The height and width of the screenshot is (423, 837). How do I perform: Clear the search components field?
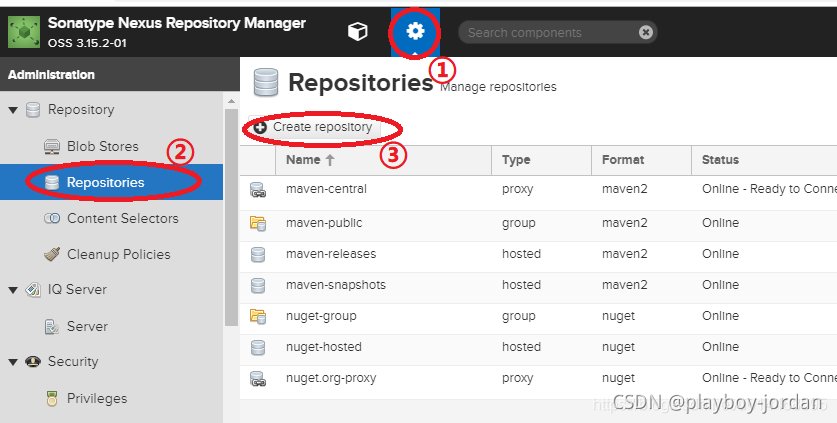(645, 33)
